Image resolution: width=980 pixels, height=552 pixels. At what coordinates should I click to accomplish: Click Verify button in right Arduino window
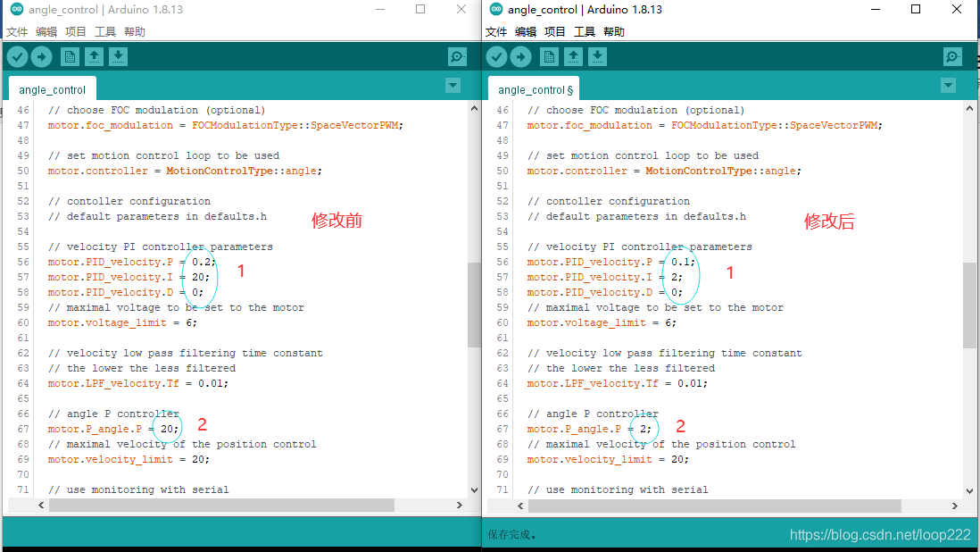pyautogui.click(x=497, y=57)
